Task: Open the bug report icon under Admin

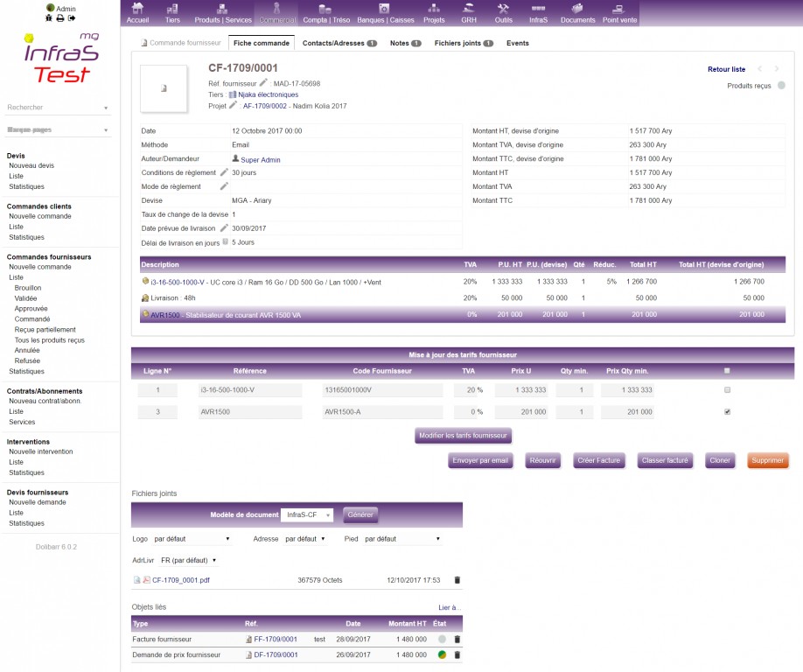Action: tap(49, 18)
